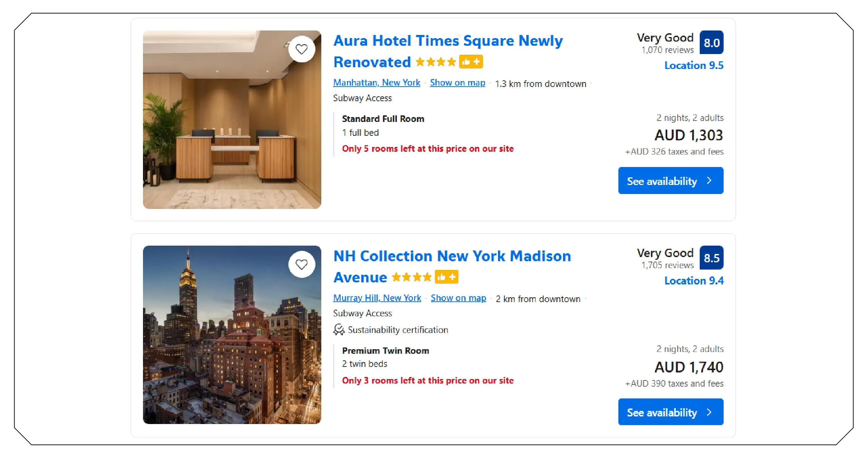
Task: Click the 8.0 review score badge
Action: point(712,42)
